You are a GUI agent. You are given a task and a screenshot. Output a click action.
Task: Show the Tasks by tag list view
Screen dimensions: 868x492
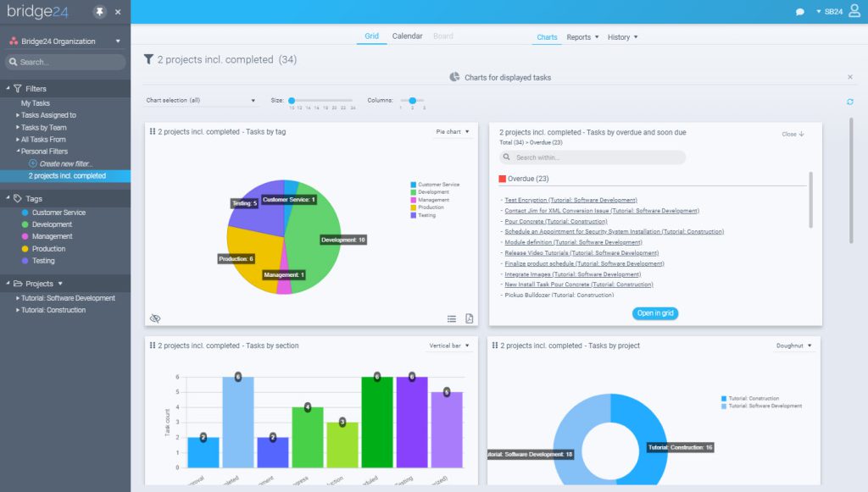click(452, 319)
